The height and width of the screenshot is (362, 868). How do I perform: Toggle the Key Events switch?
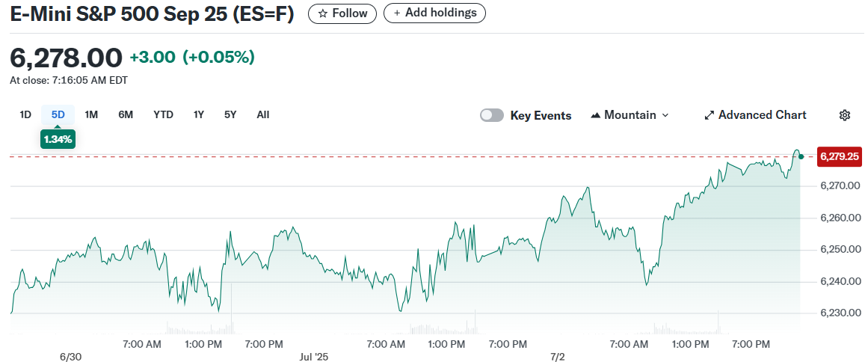point(492,115)
